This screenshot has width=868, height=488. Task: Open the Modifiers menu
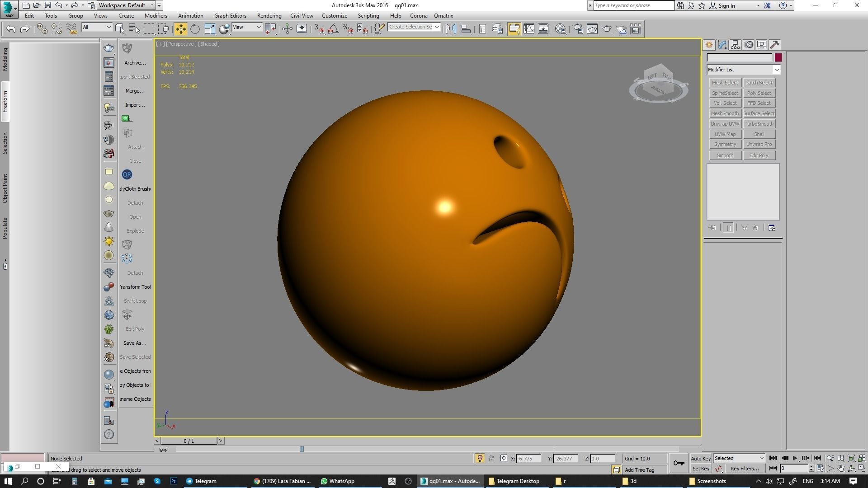pyautogui.click(x=156, y=16)
